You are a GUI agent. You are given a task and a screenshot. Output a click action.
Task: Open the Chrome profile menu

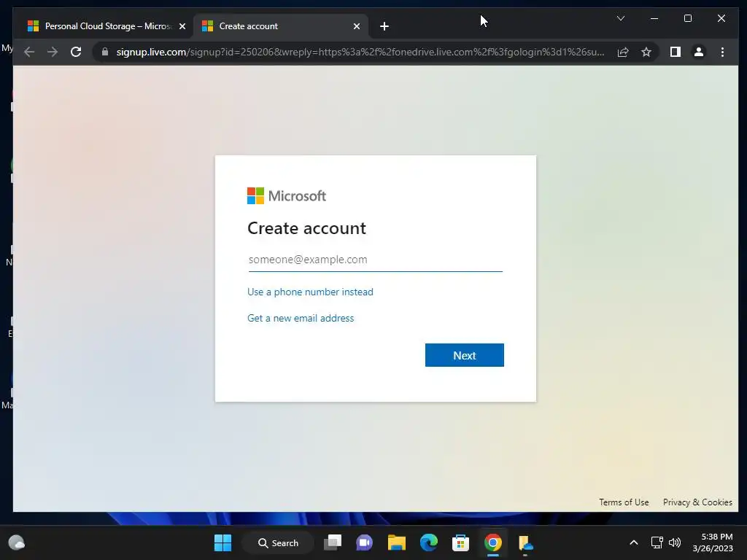coord(698,52)
